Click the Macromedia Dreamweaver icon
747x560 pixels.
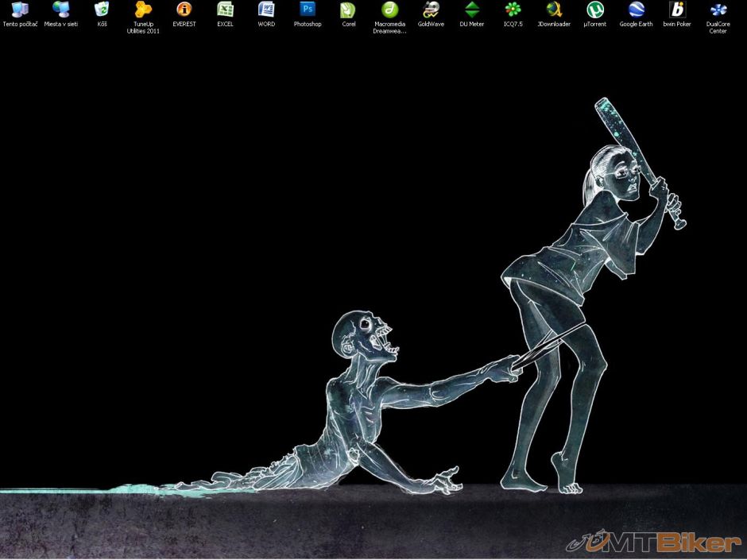(x=389, y=10)
